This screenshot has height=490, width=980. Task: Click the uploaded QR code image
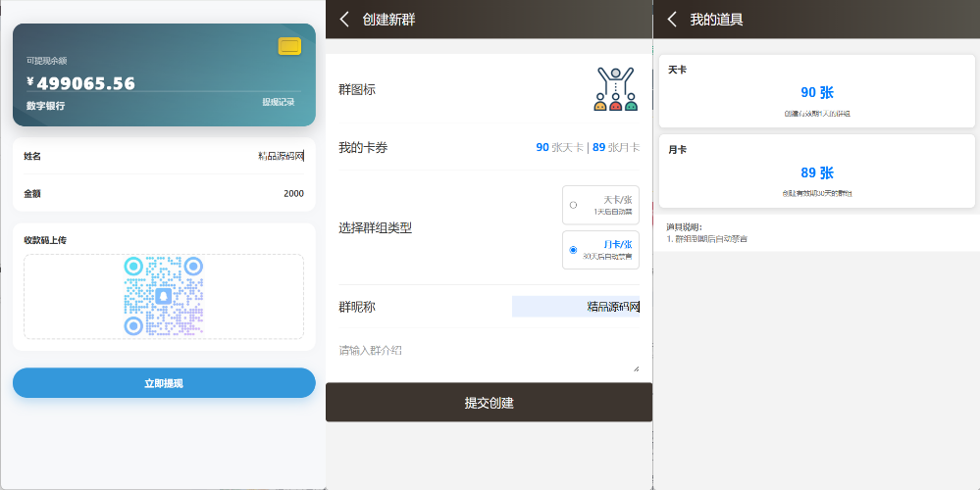click(163, 296)
